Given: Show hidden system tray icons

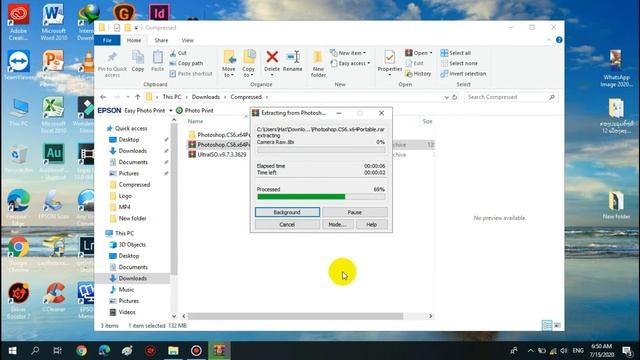Looking at the screenshot, I should (530, 351).
